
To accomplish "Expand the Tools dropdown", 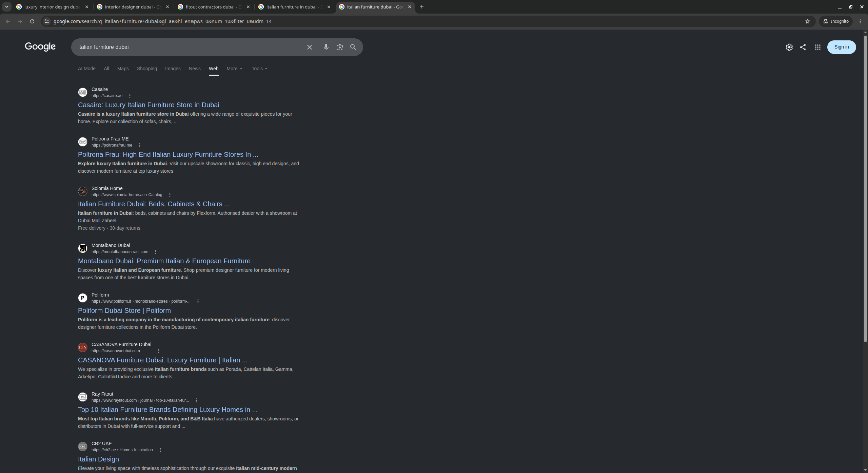I will [x=260, y=69].
